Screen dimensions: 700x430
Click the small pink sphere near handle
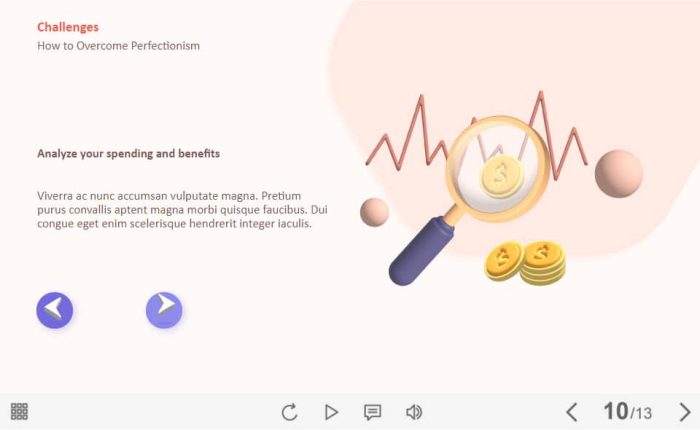tap(374, 212)
